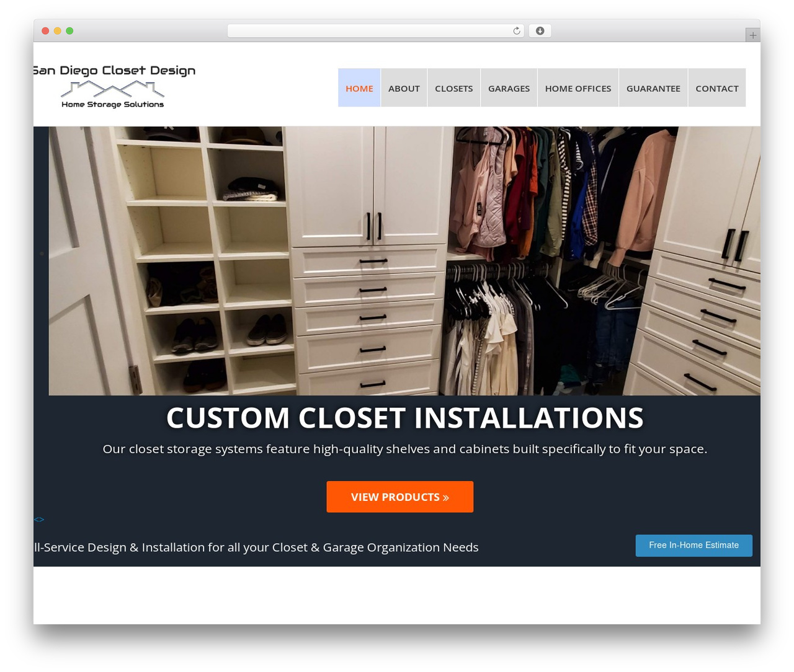This screenshot has height=672, width=794.
Task: Select the Home Offices menu item
Action: 578,88
